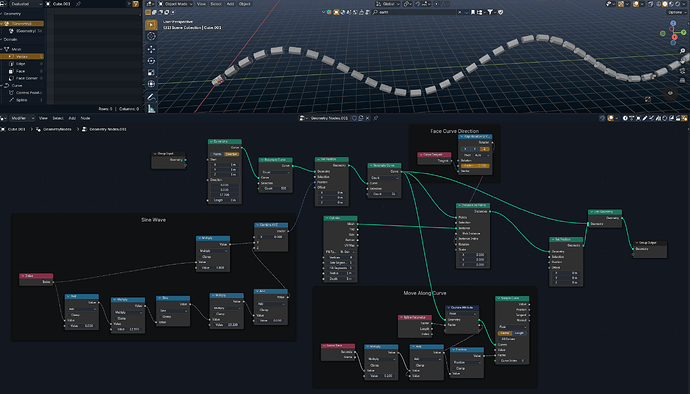
Task: Open node editor Node menu
Action: (85, 118)
